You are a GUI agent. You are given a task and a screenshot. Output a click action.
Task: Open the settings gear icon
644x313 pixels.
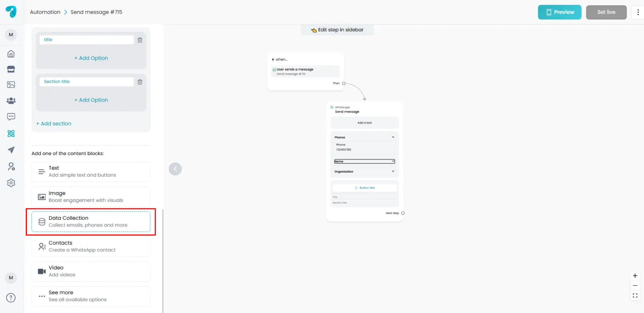point(11,183)
